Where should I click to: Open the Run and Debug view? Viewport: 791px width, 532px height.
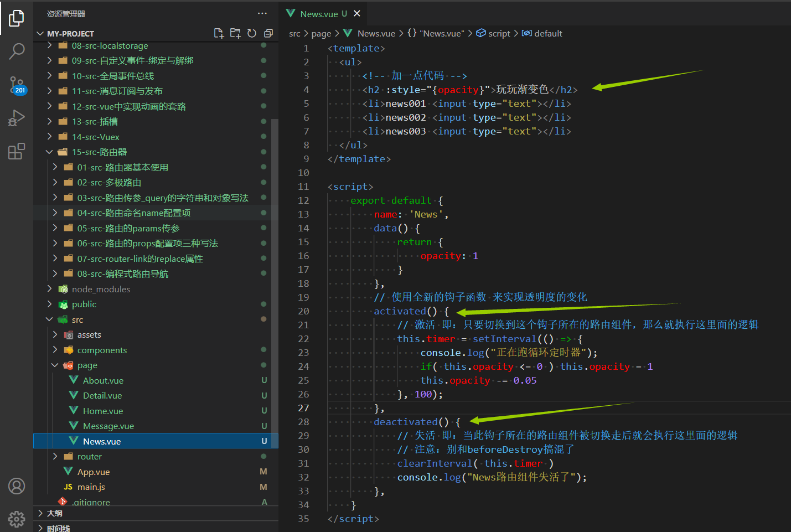point(17,118)
